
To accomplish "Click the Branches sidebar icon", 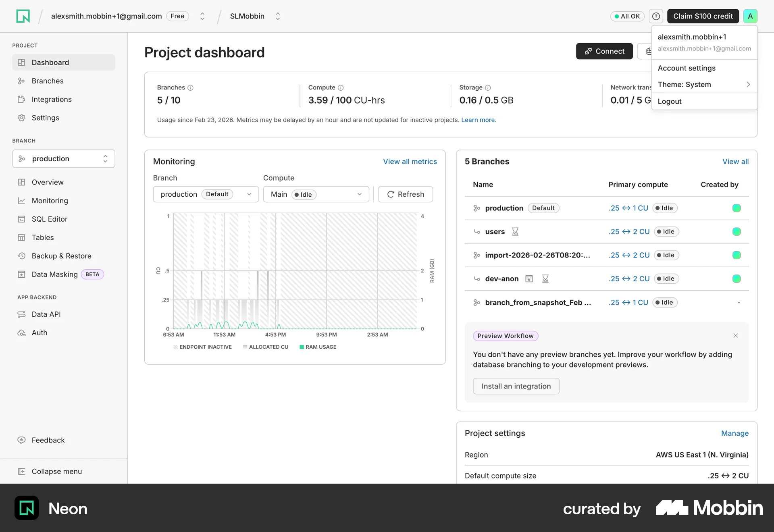I will pos(21,81).
